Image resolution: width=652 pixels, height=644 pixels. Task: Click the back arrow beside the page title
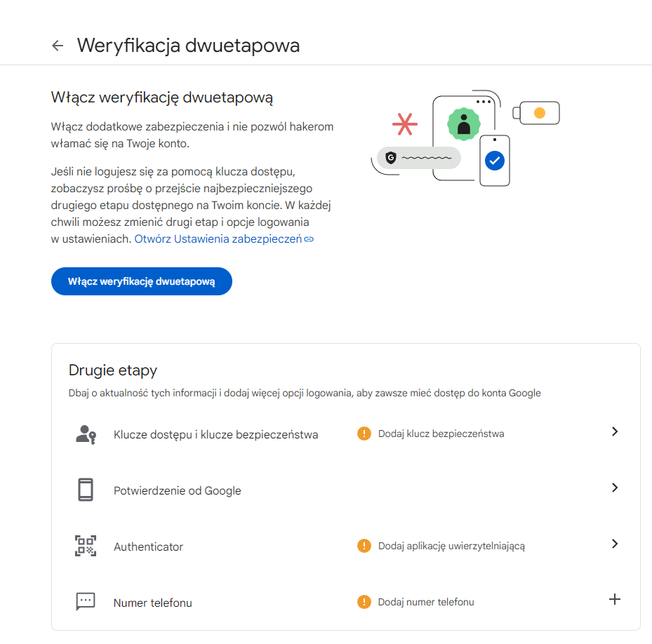point(58,46)
